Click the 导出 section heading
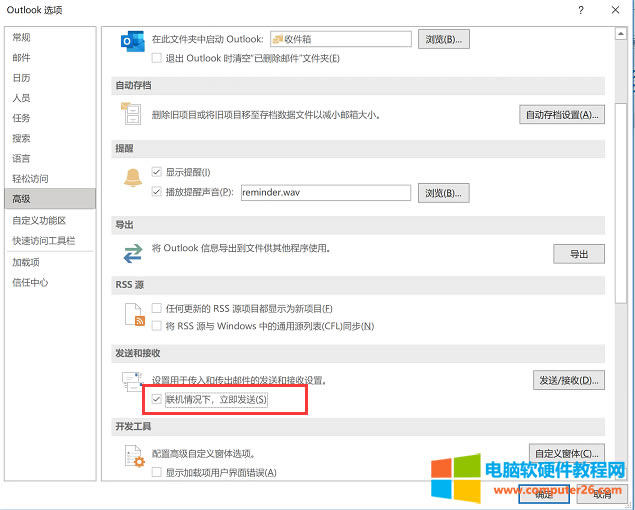 click(124, 225)
